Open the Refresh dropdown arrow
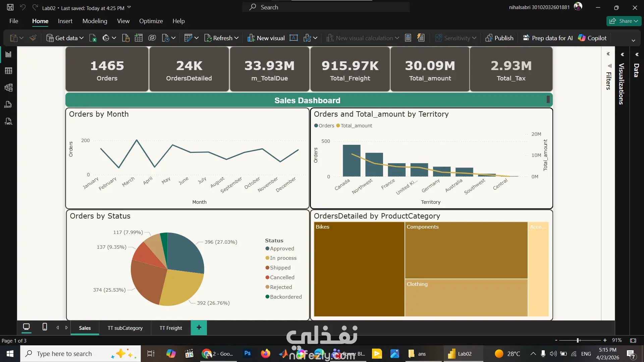This screenshot has height=362, width=644. tap(236, 38)
